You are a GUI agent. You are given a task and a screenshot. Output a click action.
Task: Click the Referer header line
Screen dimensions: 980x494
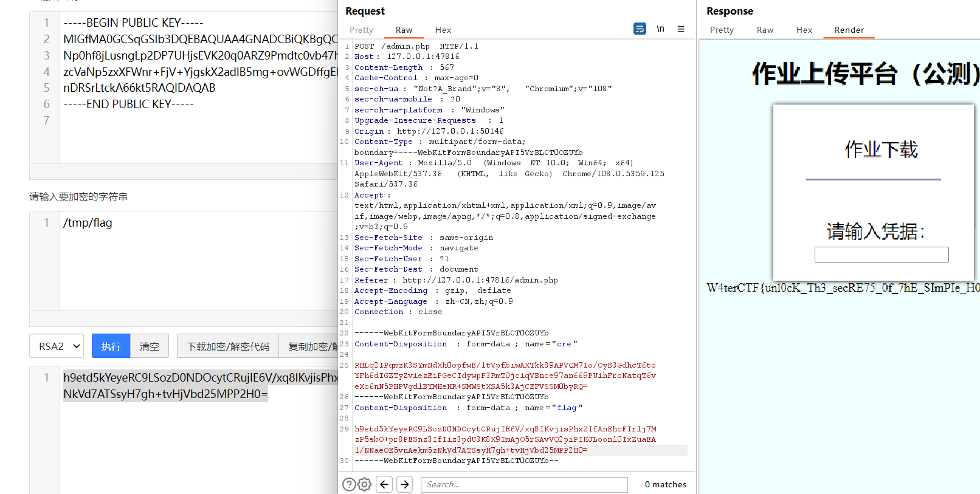tap(456, 280)
